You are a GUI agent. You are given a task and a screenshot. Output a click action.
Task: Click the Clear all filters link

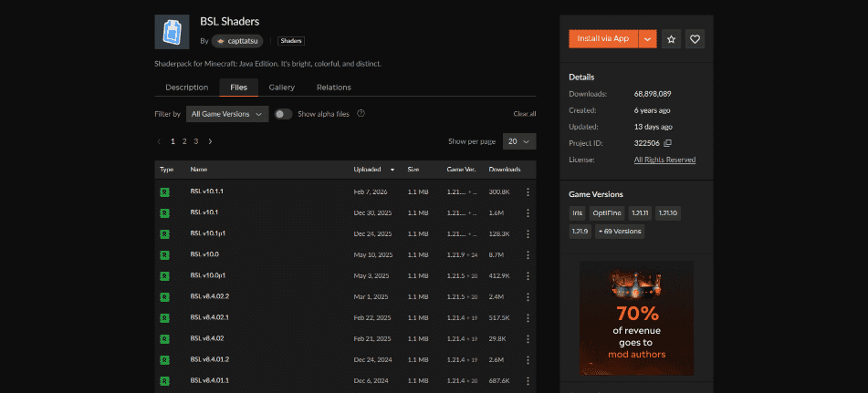[525, 114]
